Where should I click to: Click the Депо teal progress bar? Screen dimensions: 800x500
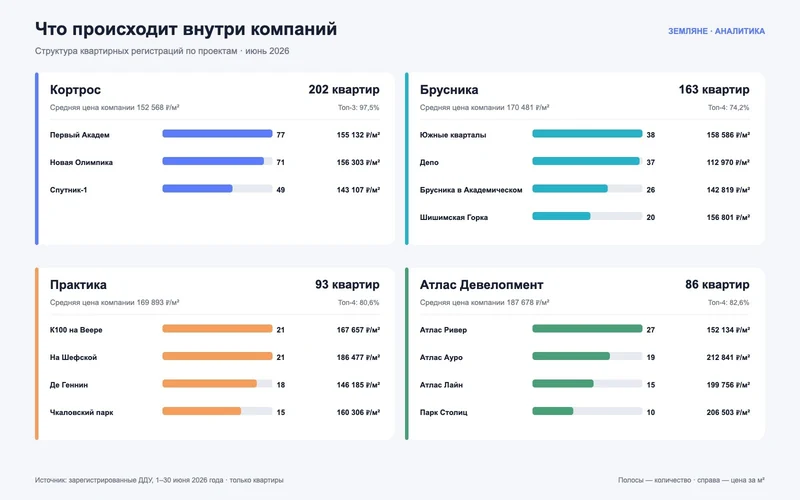(x=587, y=161)
